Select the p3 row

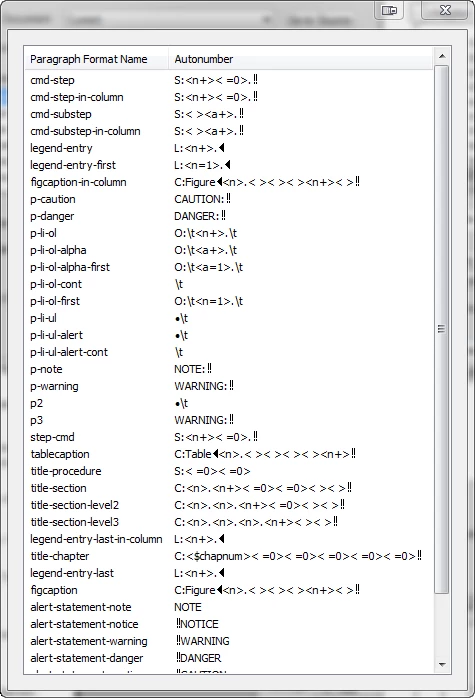[x=228, y=420]
